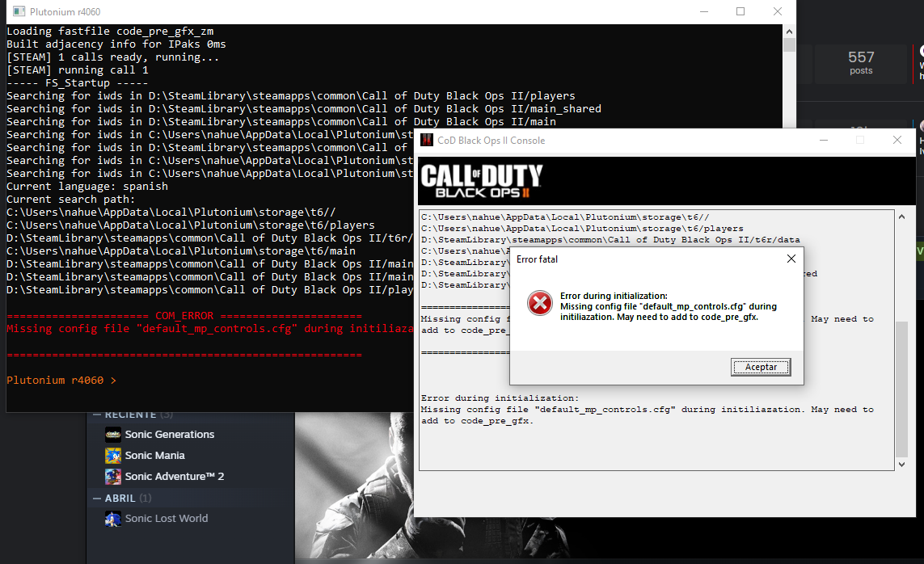Close the CoD Black Ops II Console window

[x=897, y=140]
